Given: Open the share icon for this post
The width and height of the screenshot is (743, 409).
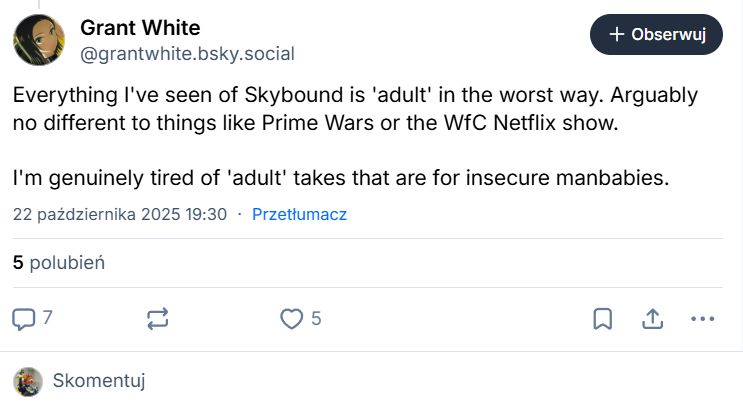Looking at the screenshot, I should coord(652,319).
